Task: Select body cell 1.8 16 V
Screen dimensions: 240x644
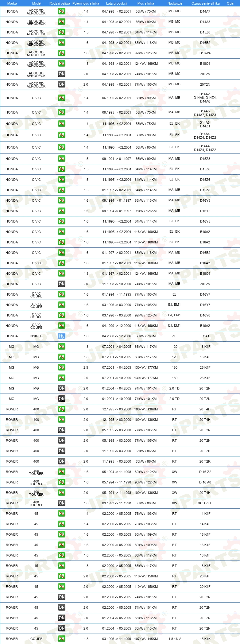Action: pos(175,639)
